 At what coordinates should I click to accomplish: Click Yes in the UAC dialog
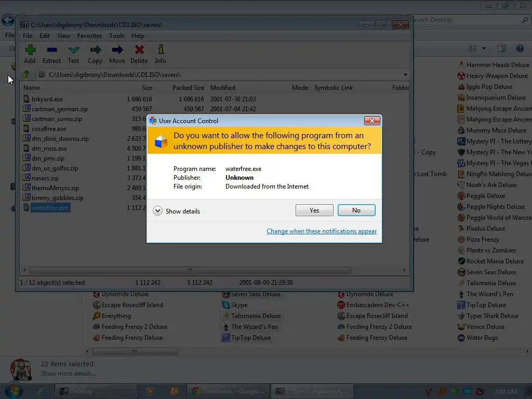(x=314, y=210)
